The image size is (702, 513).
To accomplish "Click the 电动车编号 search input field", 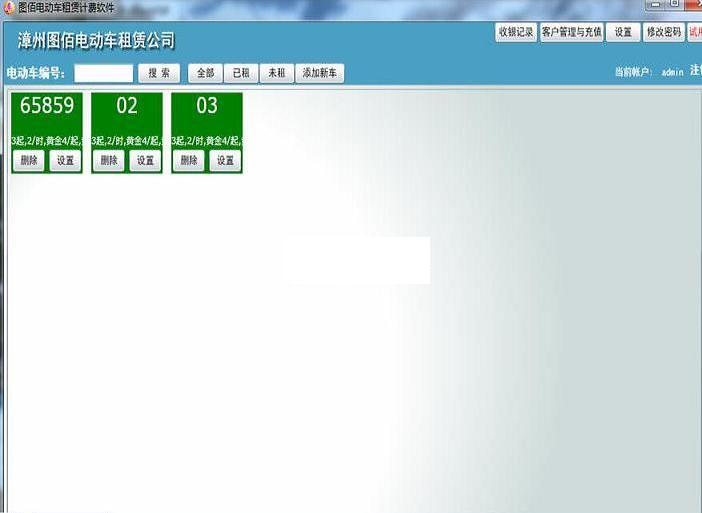I will tap(103, 73).
